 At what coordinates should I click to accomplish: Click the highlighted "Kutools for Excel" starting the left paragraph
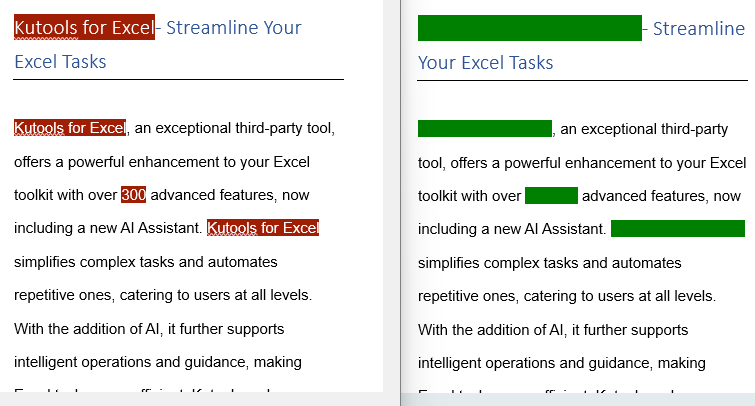[69, 128]
